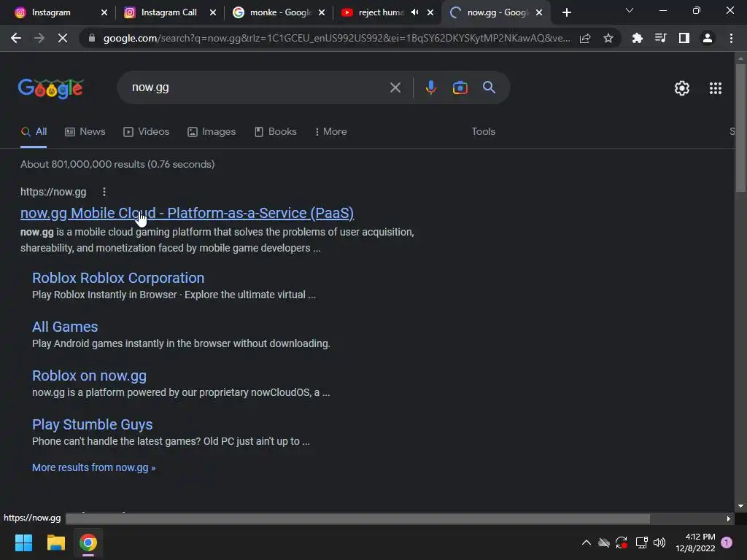Click the About 801,000,000 results text
This screenshot has height=560, width=747.
pos(117,164)
